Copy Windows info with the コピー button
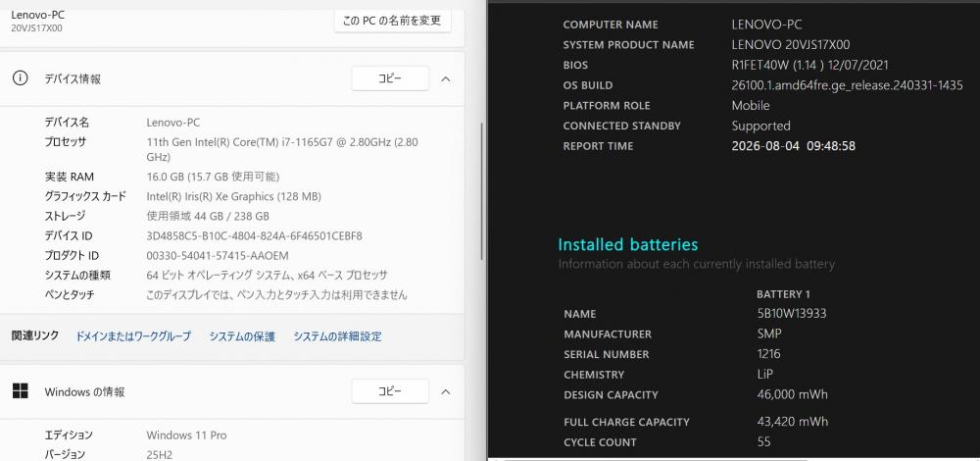980x461 pixels. [x=391, y=391]
